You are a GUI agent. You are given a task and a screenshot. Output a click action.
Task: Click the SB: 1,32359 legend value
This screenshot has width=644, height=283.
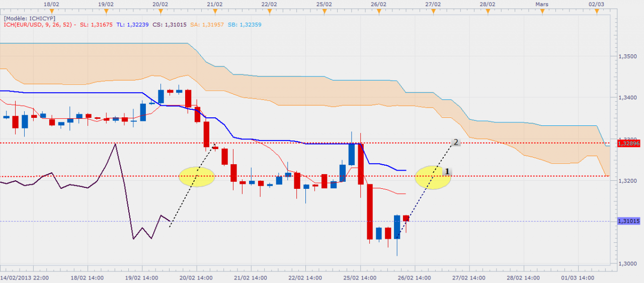tap(245, 24)
